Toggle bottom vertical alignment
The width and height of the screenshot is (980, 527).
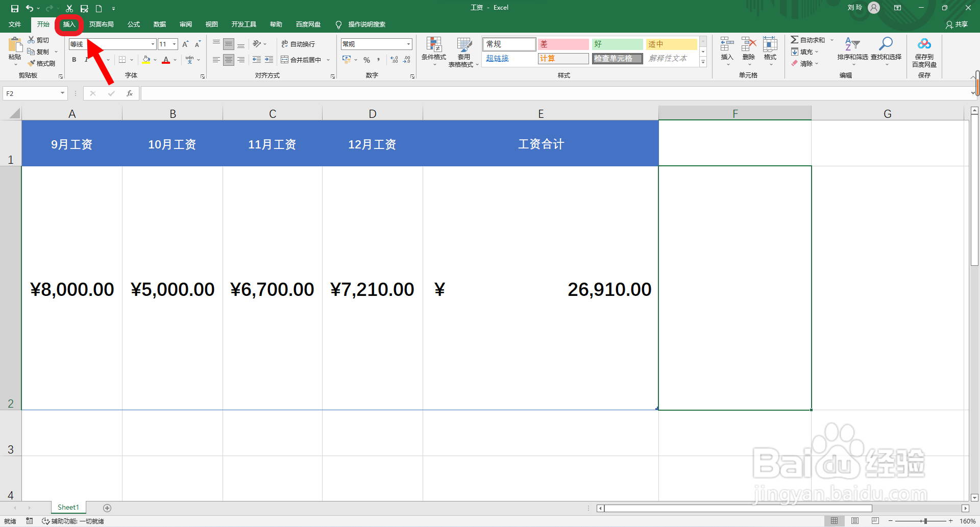coord(241,44)
